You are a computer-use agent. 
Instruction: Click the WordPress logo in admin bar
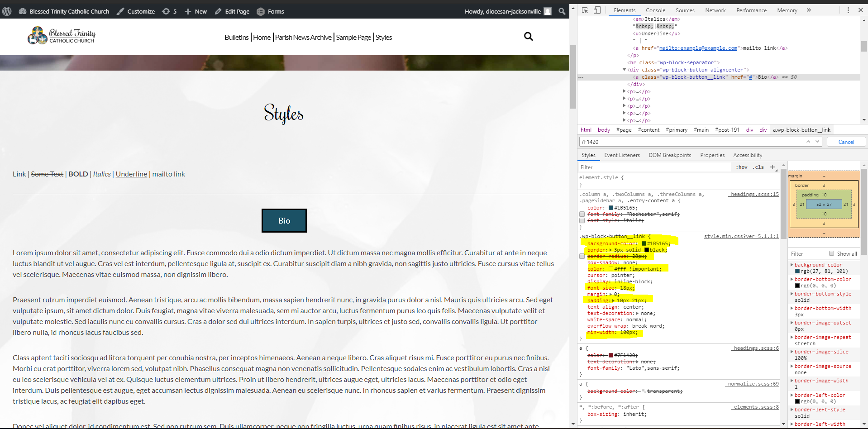pyautogui.click(x=7, y=11)
